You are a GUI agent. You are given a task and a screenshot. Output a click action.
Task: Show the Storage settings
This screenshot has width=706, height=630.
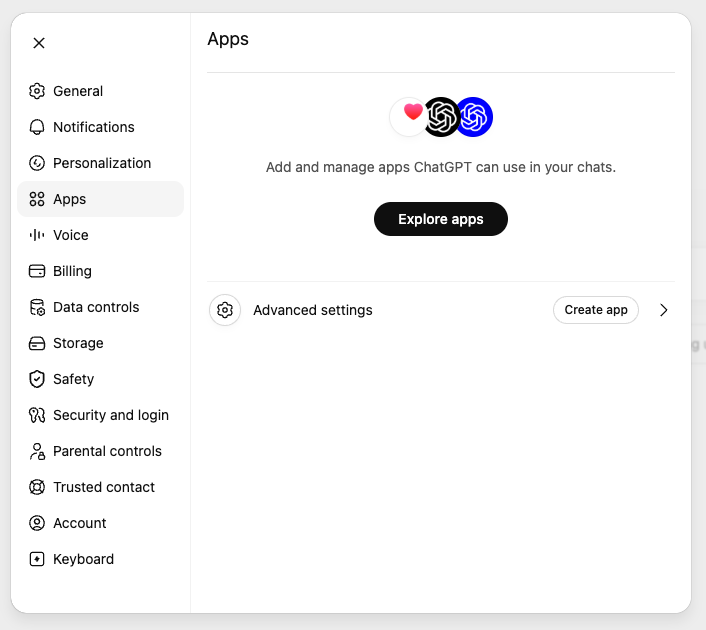click(x=100, y=343)
